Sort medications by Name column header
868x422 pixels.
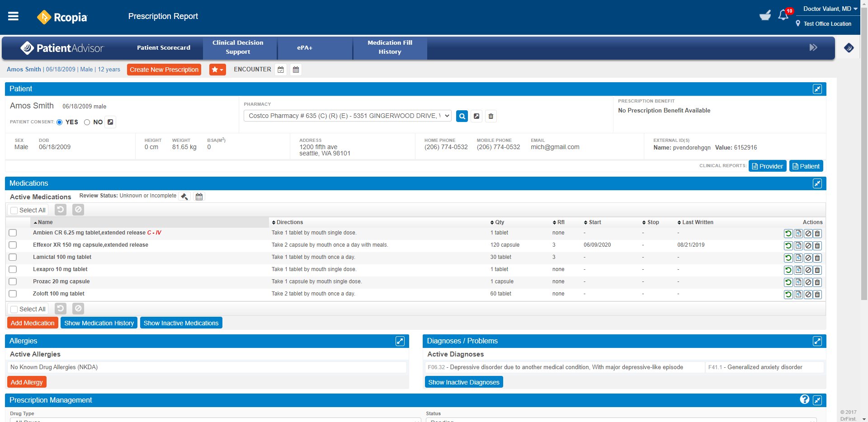tap(45, 222)
